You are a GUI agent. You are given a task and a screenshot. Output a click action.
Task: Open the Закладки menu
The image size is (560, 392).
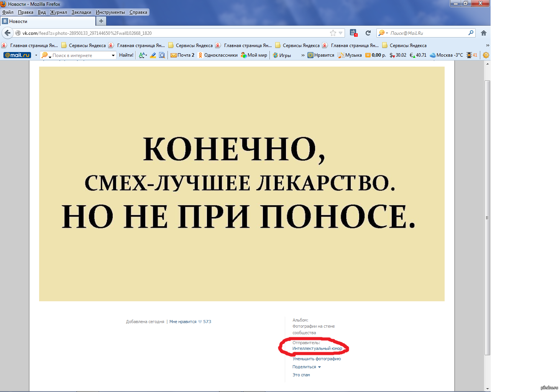81,12
